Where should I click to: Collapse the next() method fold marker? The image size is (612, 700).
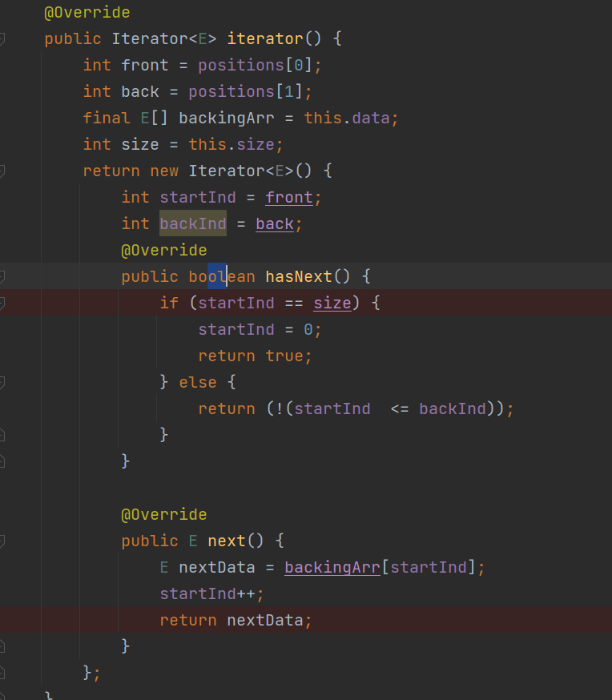point(2,541)
